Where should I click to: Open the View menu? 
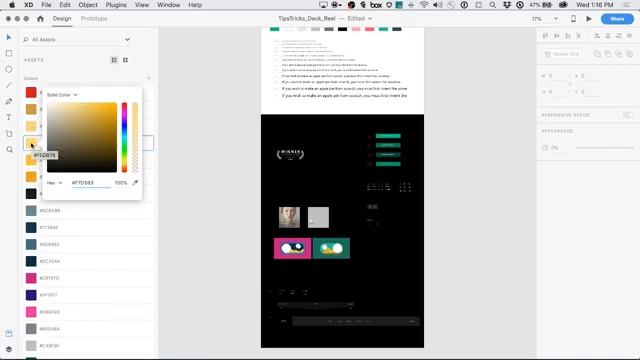click(x=142, y=5)
